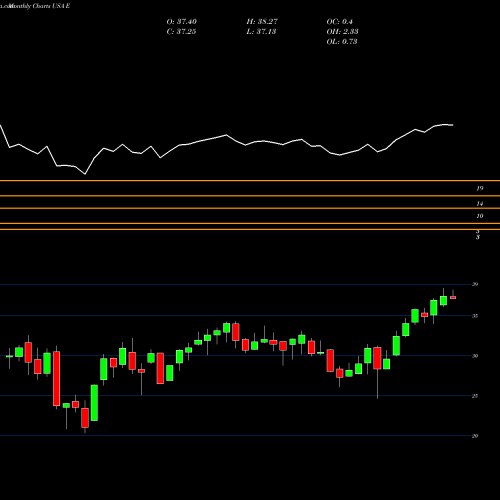The width and height of the screenshot is (500, 500).
Task: Click the price axis label '25'
Action: 475,396
